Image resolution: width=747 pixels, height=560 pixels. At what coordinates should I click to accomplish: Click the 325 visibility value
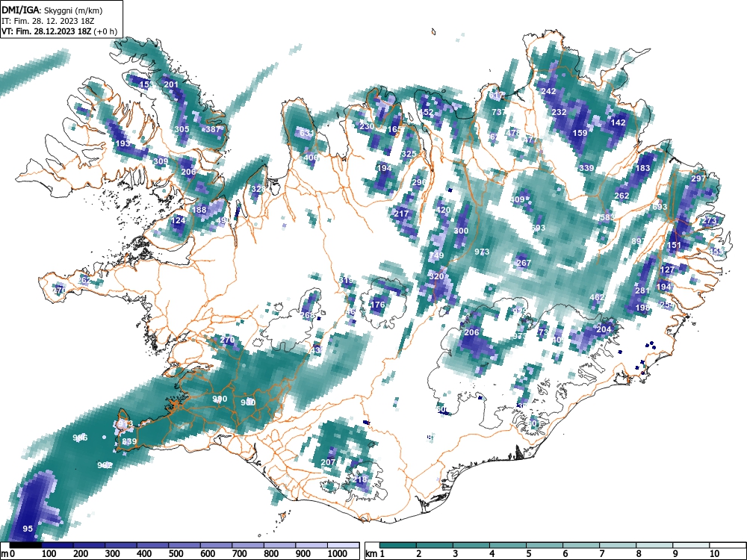[x=409, y=154]
